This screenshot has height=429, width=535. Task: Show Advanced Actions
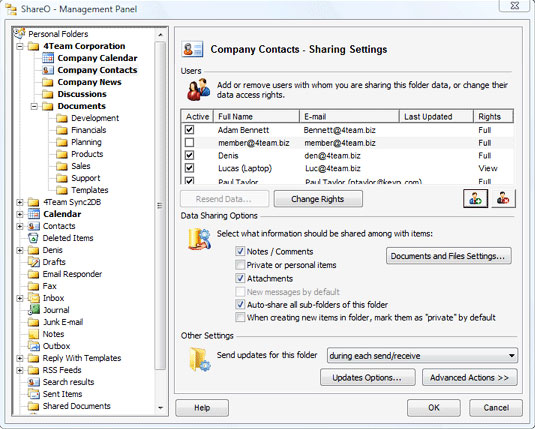click(x=470, y=377)
